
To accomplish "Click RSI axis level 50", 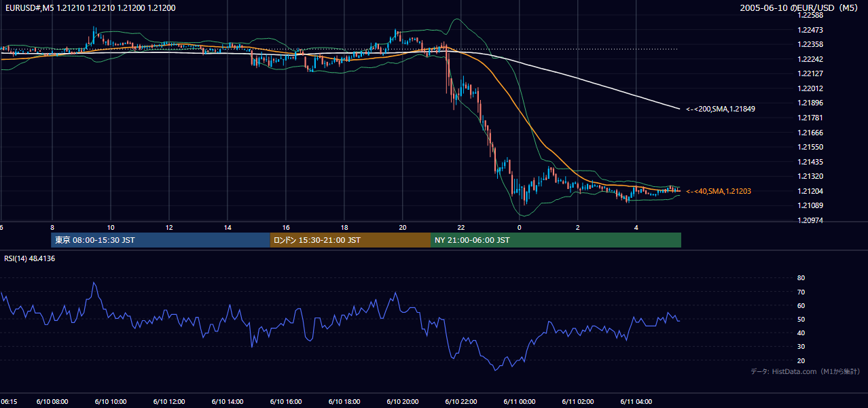I will [x=801, y=319].
